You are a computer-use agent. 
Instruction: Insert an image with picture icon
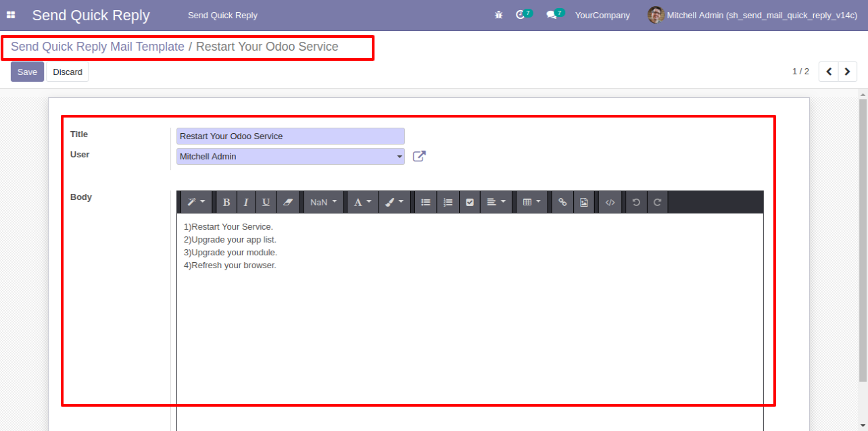click(x=584, y=202)
